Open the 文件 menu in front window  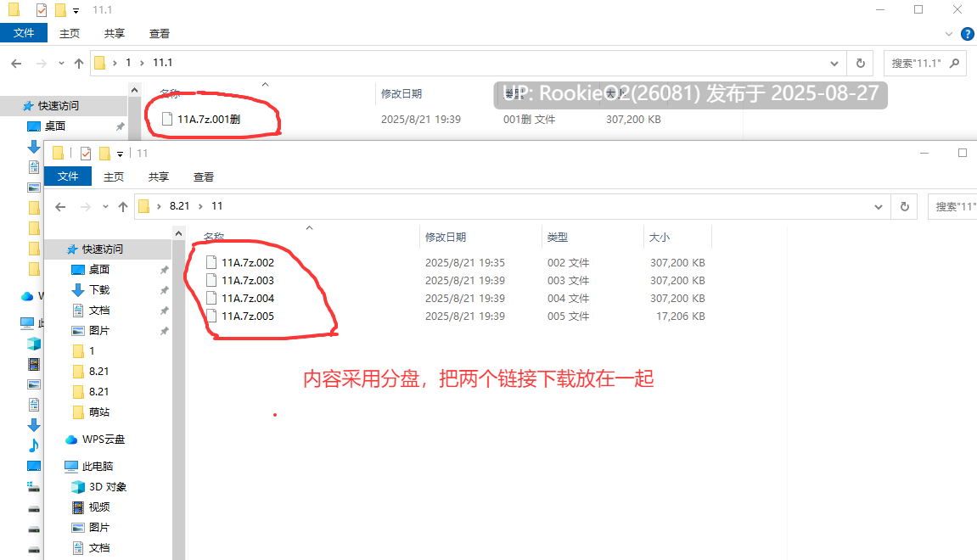point(68,176)
